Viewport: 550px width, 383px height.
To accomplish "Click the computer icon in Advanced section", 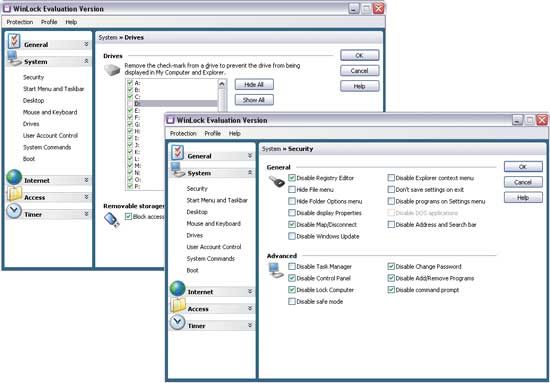I will [x=276, y=270].
